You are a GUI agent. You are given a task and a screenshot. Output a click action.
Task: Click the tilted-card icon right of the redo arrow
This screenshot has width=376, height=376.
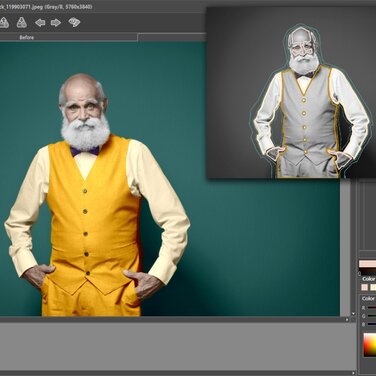pos(74,22)
